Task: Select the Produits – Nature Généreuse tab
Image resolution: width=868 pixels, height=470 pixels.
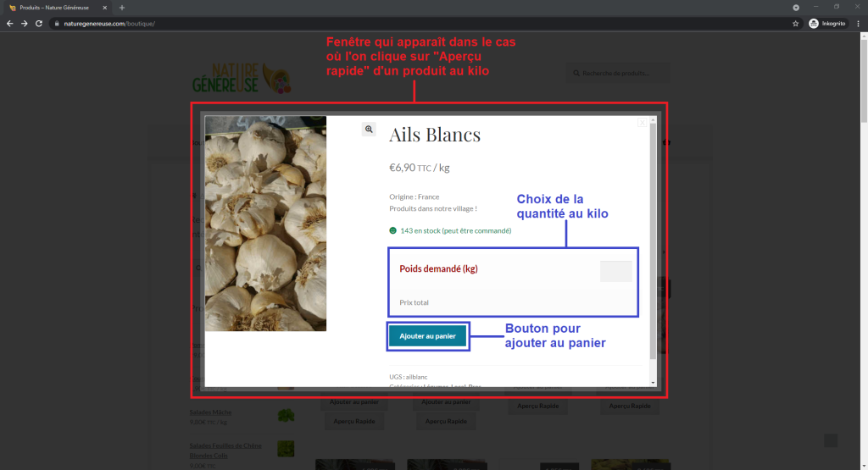Action: click(55, 8)
